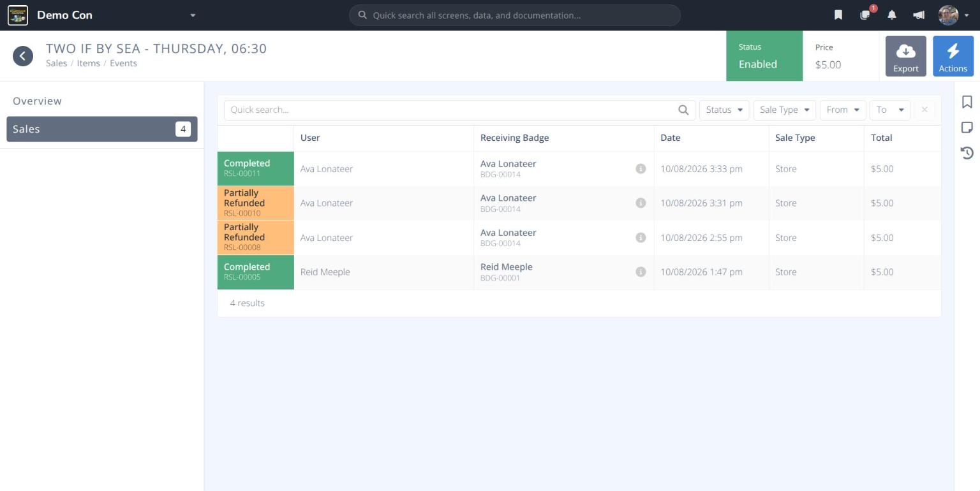Screen dimensions: 980x491
Task: Open partially refunded sale RSL-00010
Action: coord(255,203)
